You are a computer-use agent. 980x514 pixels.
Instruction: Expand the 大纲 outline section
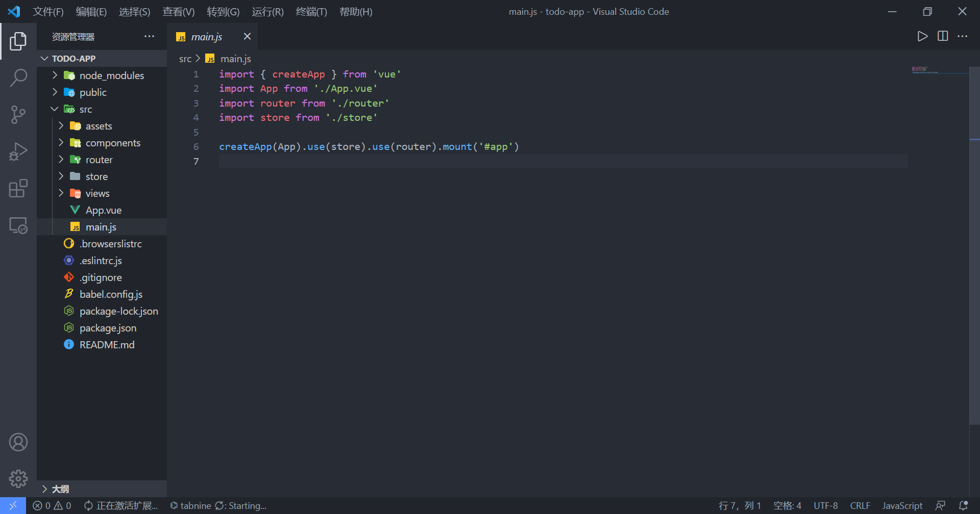pos(102,489)
